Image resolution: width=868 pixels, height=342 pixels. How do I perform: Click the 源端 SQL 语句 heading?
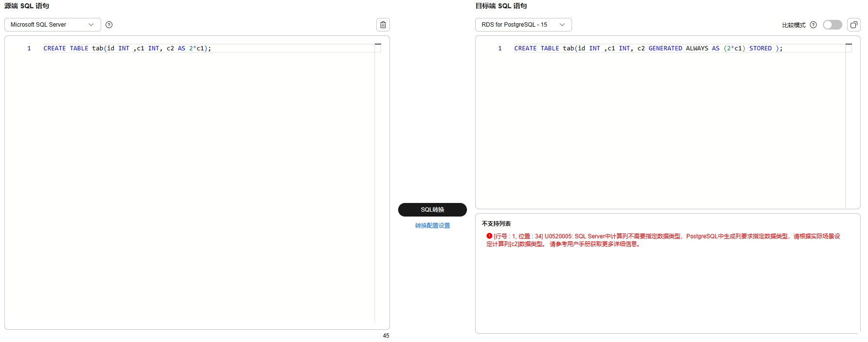[27, 6]
